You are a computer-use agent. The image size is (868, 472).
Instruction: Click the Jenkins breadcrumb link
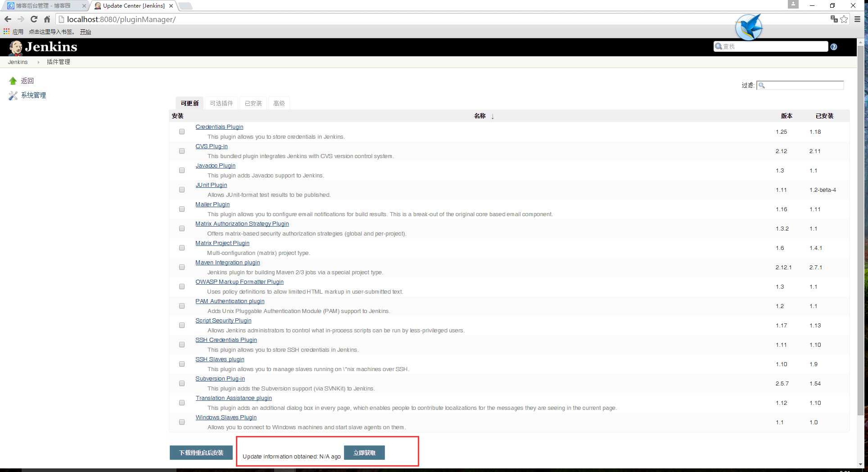click(x=18, y=62)
